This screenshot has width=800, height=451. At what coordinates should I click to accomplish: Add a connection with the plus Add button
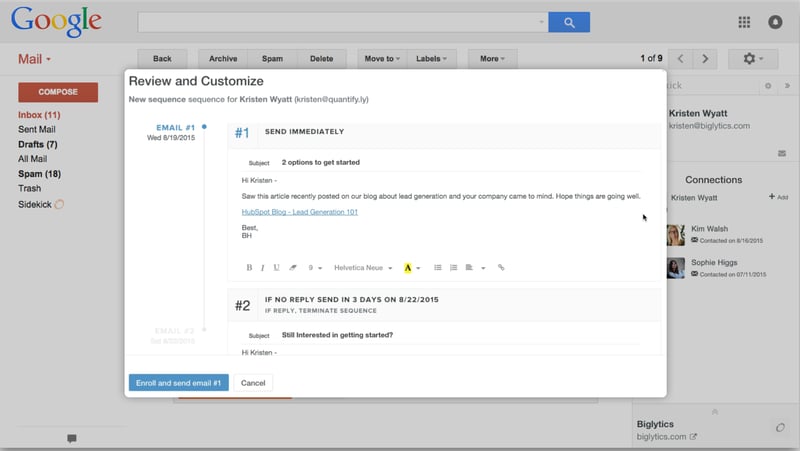[779, 197]
